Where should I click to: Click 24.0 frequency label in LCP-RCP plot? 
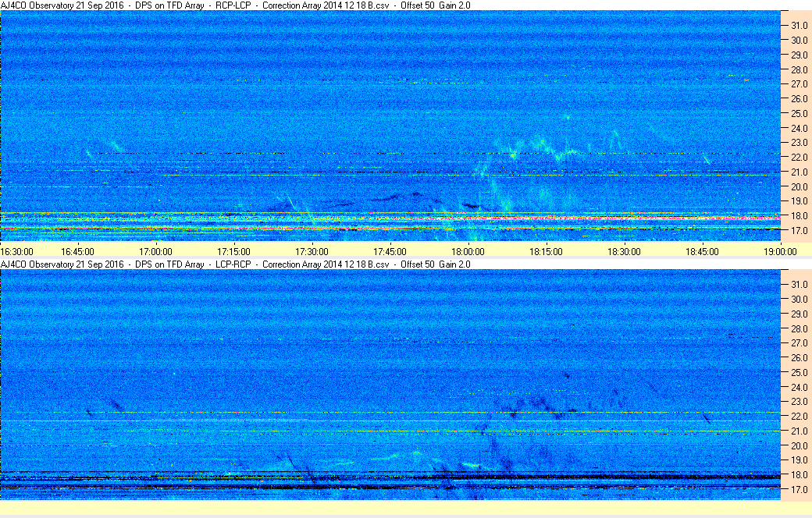click(799, 387)
